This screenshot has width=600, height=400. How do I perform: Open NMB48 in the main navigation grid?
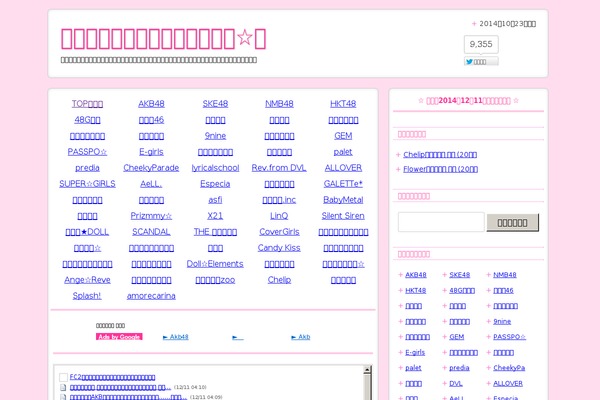pos(279,104)
